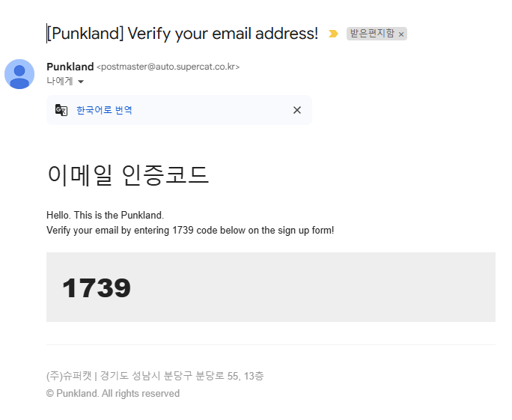
Task: Remove the 받은편지함 label with its x
Action: coord(401,34)
